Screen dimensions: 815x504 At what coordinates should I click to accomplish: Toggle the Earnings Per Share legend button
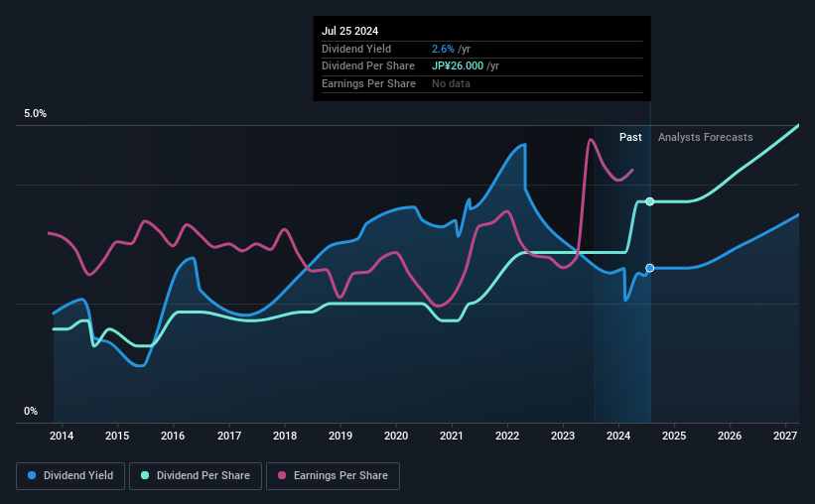333,476
